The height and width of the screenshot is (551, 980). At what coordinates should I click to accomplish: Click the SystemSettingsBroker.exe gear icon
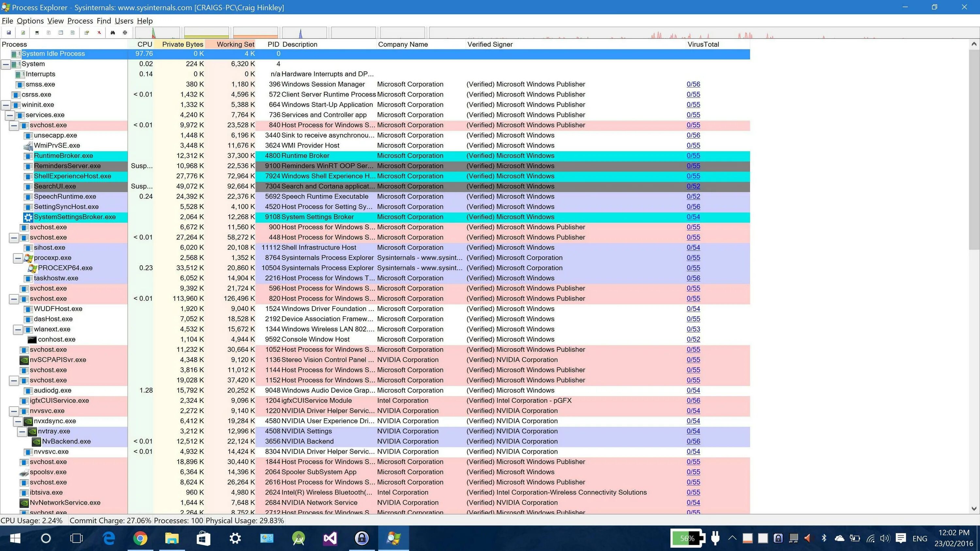pos(28,217)
